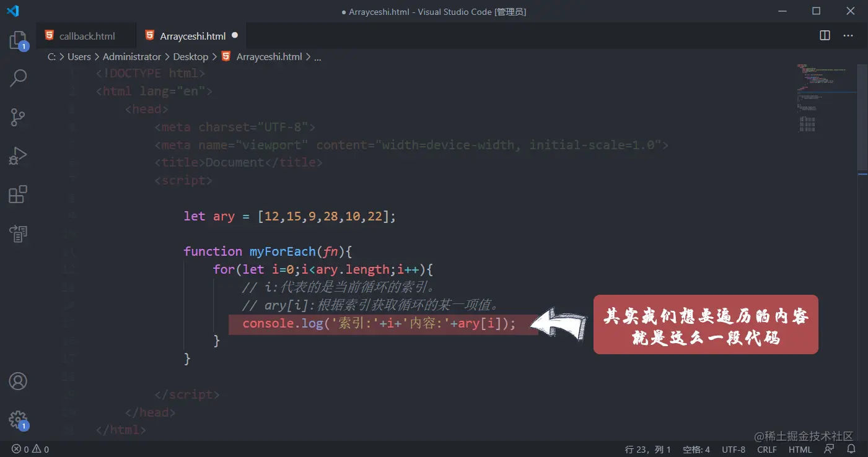Change indentation via 空格: 4
Viewport: 868px width, 457px height.
(696, 450)
